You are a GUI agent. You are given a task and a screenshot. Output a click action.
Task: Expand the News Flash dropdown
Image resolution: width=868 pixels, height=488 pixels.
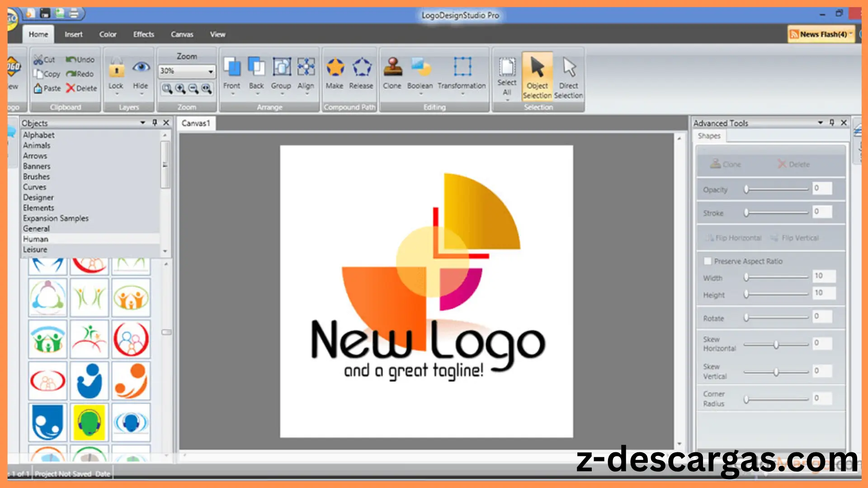click(851, 34)
